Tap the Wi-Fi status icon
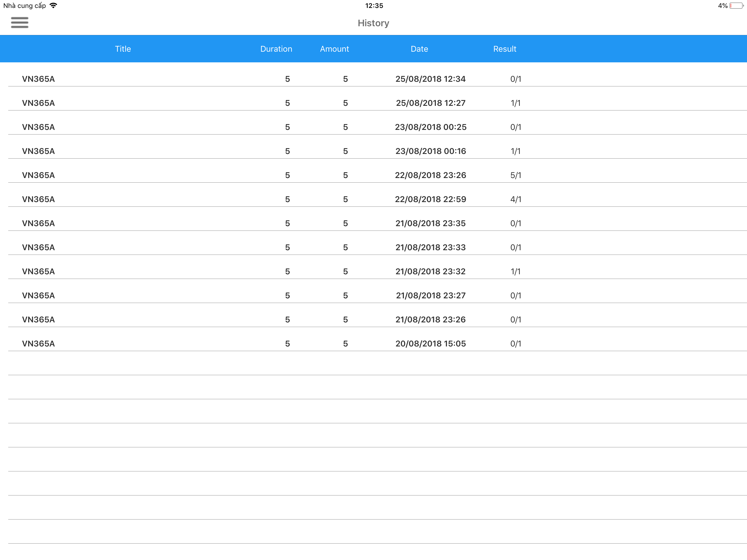Image resolution: width=747 pixels, height=560 pixels. (x=53, y=5)
